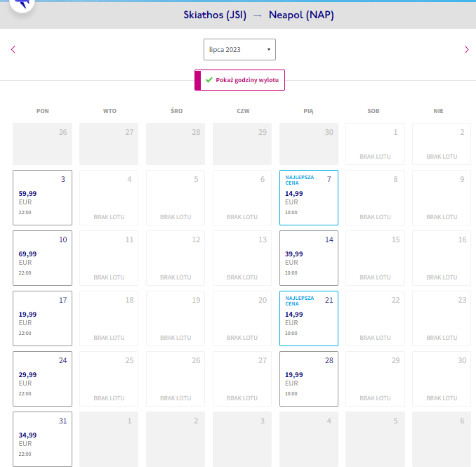The height and width of the screenshot is (467, 476).
Task: Click the route arrow between airports
Action: (258, 15)
